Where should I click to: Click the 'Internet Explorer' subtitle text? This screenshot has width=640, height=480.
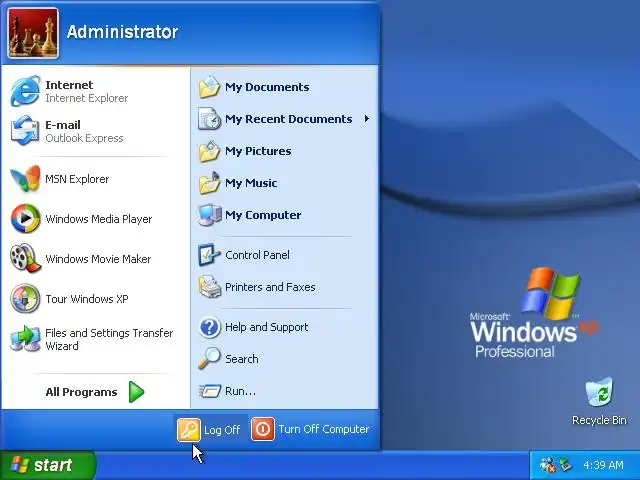tap(87, 98)
